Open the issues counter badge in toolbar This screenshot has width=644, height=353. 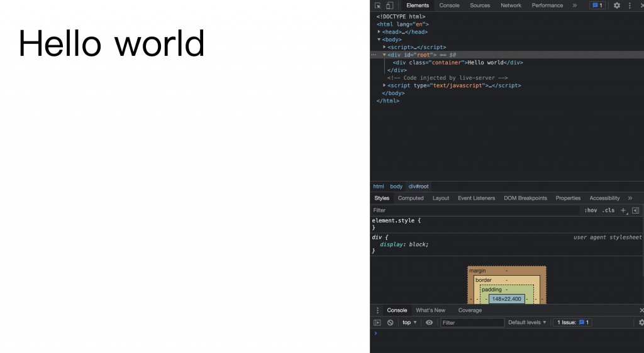(597, 5)
